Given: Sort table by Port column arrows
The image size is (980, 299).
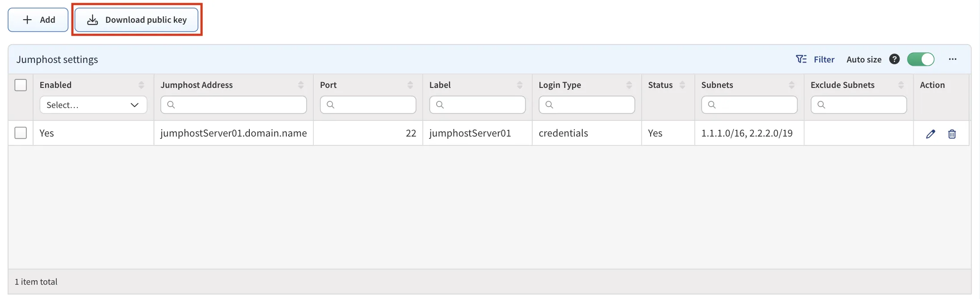Looking at the screenshot, I should point(410,85).
